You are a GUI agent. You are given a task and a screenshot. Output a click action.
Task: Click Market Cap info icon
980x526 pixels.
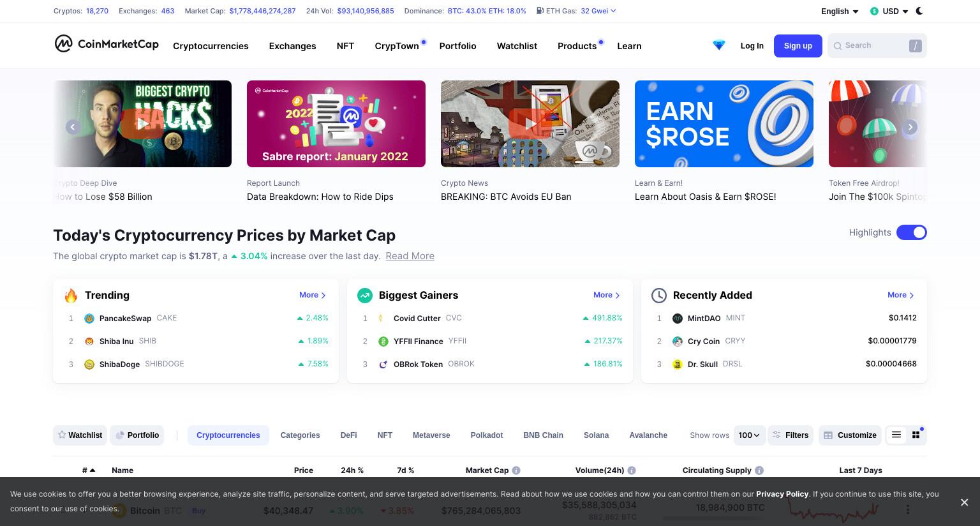[516, 470]
